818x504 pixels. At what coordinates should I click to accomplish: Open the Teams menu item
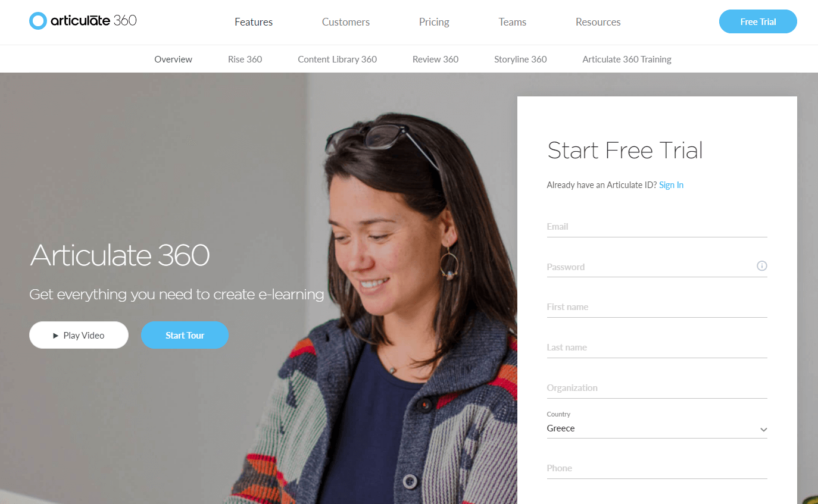(513, 22)
